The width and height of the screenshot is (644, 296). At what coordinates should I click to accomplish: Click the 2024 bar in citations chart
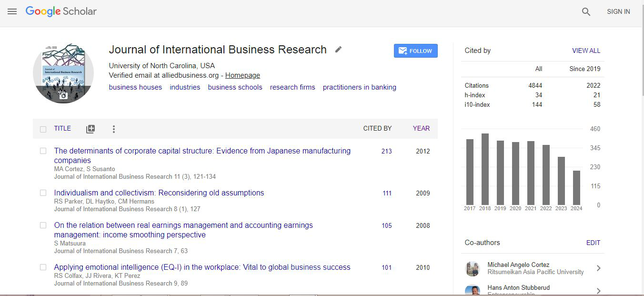[x=576, y=188]
